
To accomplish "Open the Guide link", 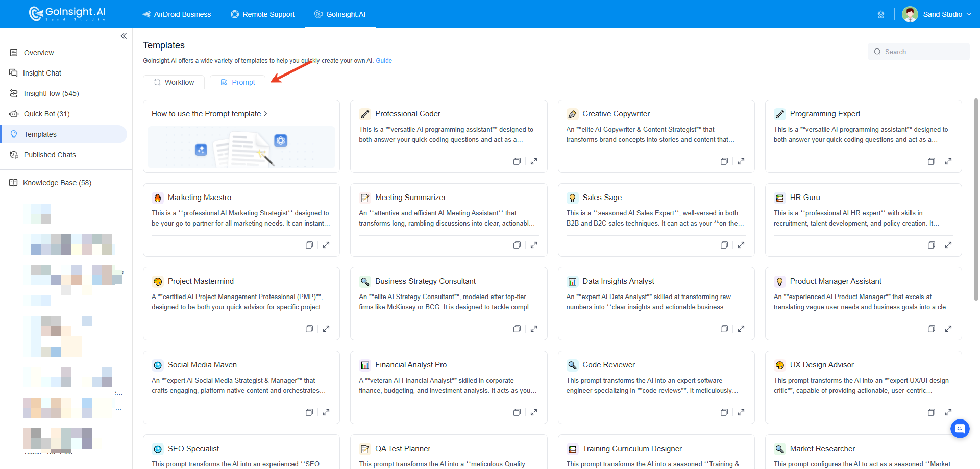I will point(384,61).
